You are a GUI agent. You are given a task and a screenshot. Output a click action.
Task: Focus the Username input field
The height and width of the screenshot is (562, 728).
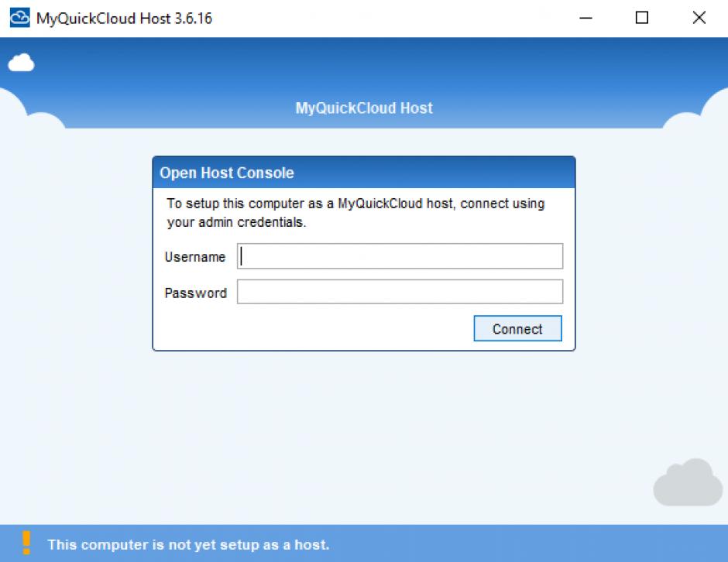[400, 256]
